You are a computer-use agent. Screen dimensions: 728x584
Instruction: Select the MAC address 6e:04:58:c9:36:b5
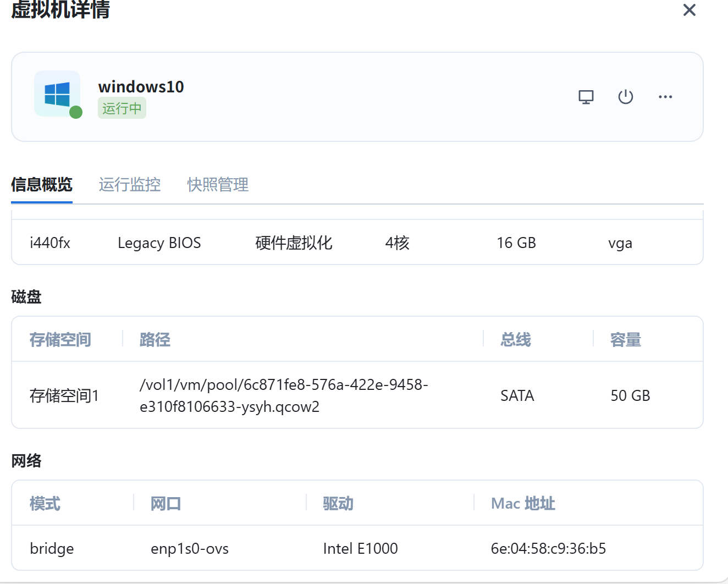click(548, 549)
